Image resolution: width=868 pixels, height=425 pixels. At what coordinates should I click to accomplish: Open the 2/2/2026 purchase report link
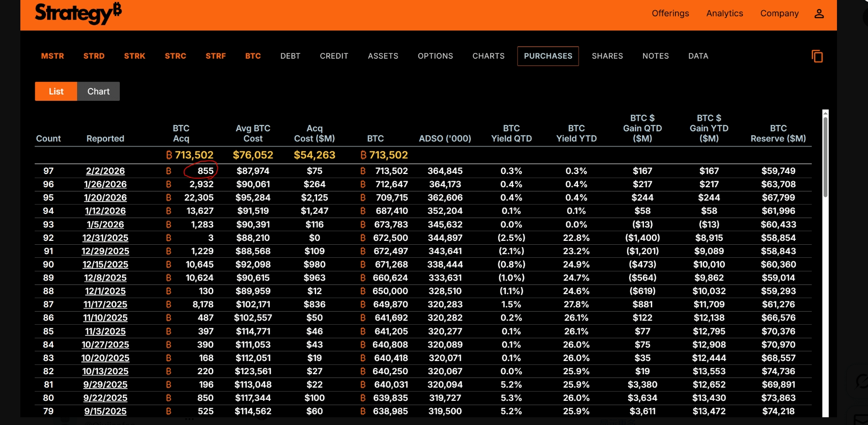(x=105, y=171)
